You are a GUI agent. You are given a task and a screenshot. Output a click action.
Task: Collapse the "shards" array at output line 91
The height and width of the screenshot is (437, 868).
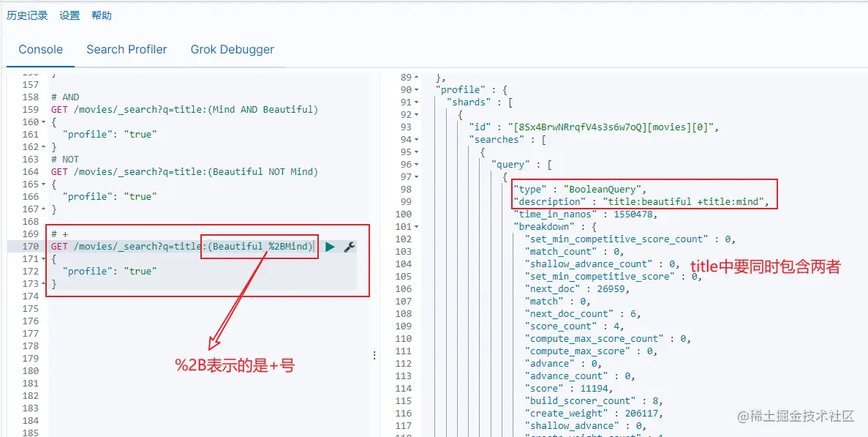(416, 102)
